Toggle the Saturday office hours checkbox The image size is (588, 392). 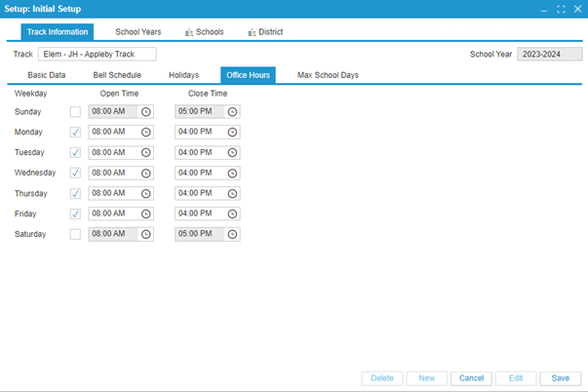[x=75, y=234]
